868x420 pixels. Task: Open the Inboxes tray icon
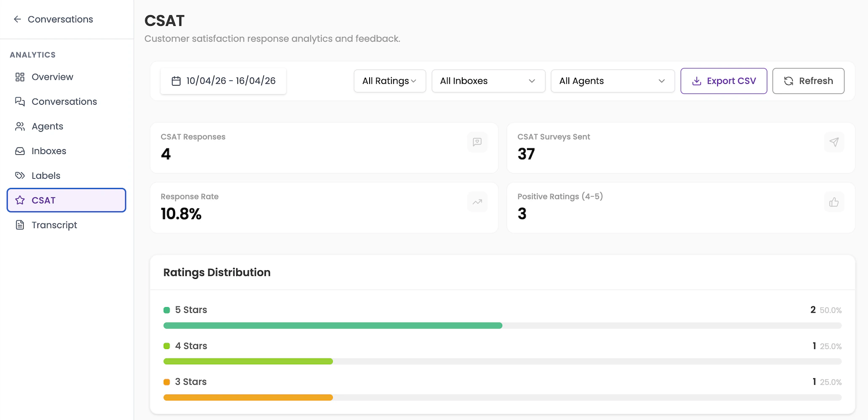point(20,151)
